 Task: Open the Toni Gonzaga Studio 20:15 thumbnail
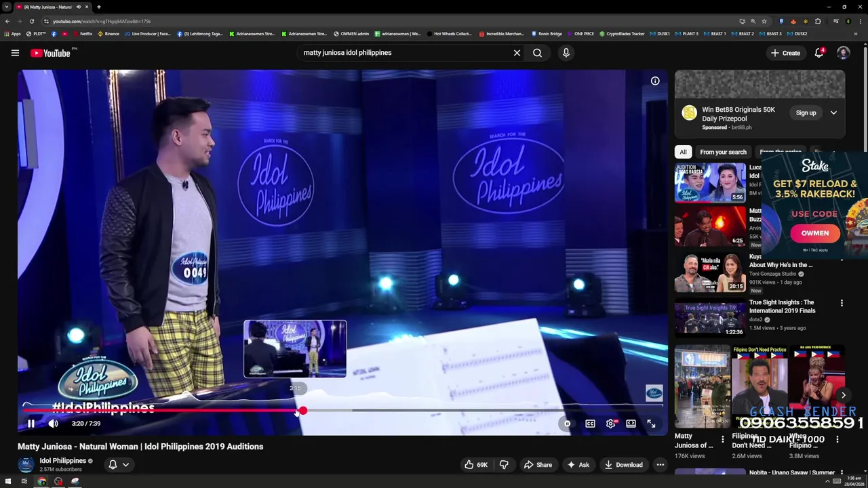click(709, 272)
